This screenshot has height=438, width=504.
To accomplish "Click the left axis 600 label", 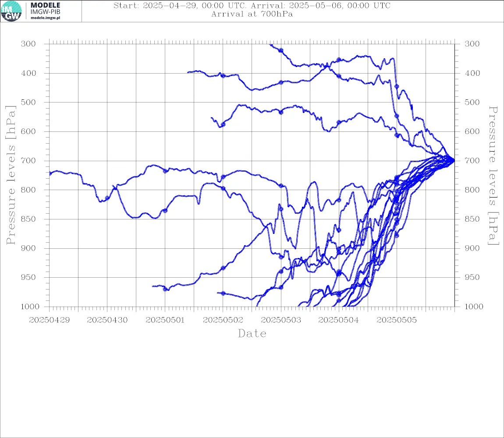I will coord(28,131).
